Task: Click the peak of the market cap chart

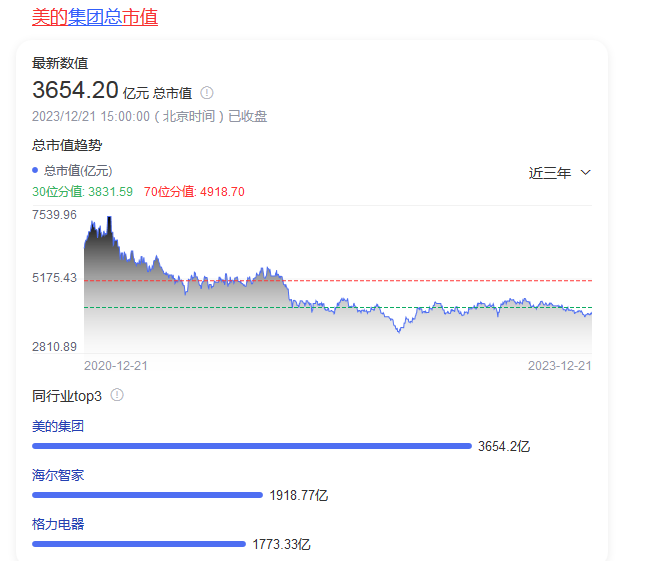Action: pos(109,218)
